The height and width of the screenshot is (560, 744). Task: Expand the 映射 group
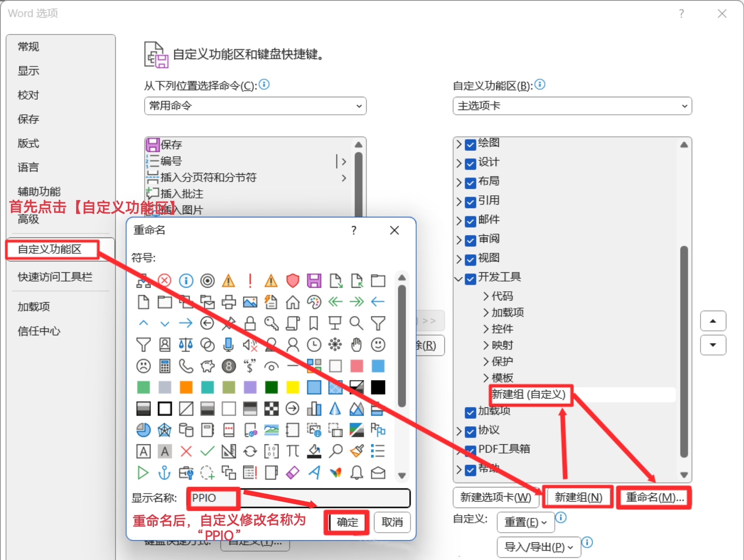pos(486,345)
